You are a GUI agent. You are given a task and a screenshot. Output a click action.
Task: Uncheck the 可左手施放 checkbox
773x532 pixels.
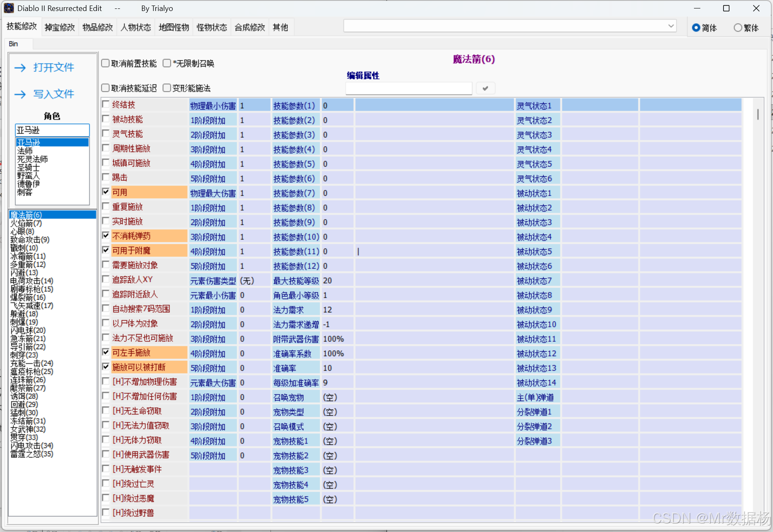[106, 352]
